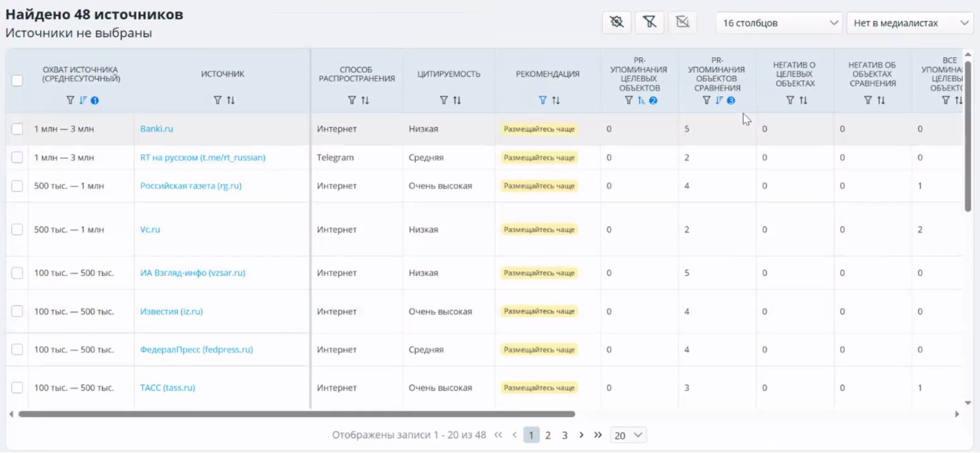Filter the Способ распространения column
Viewport: 980px width, 453px height.
tap(352, 100)
